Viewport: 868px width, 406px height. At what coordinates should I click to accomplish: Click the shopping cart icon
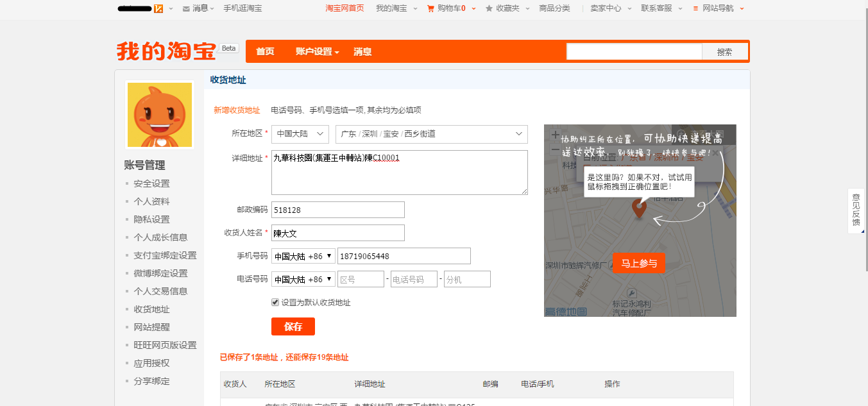pos(430,8)
